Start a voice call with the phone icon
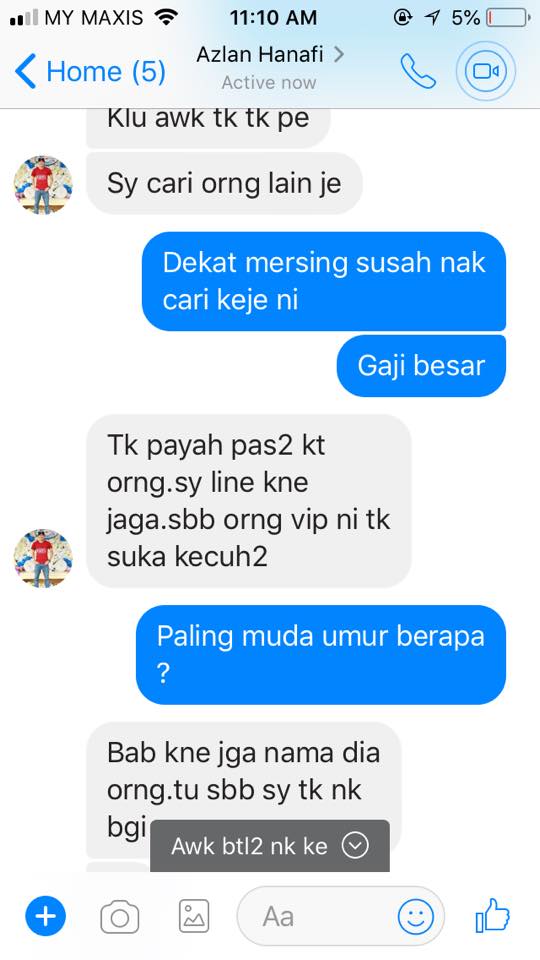The width and height of the screenshot is (540, 960). point(418,71)
